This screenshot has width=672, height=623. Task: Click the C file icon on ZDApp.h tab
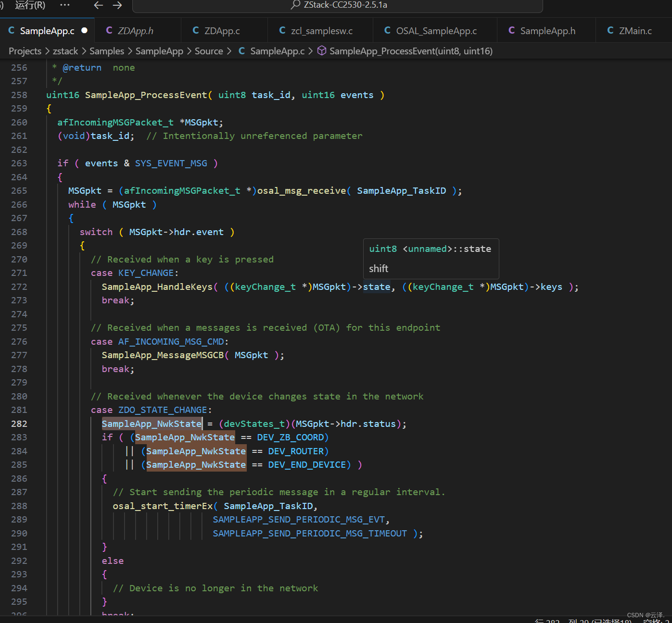[x=109, y=30]
